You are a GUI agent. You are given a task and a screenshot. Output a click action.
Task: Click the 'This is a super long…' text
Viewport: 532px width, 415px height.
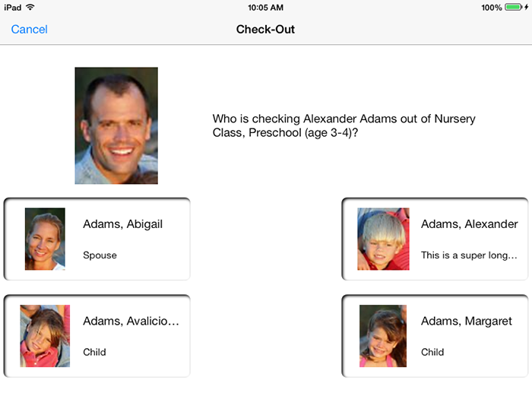(469, 255)
